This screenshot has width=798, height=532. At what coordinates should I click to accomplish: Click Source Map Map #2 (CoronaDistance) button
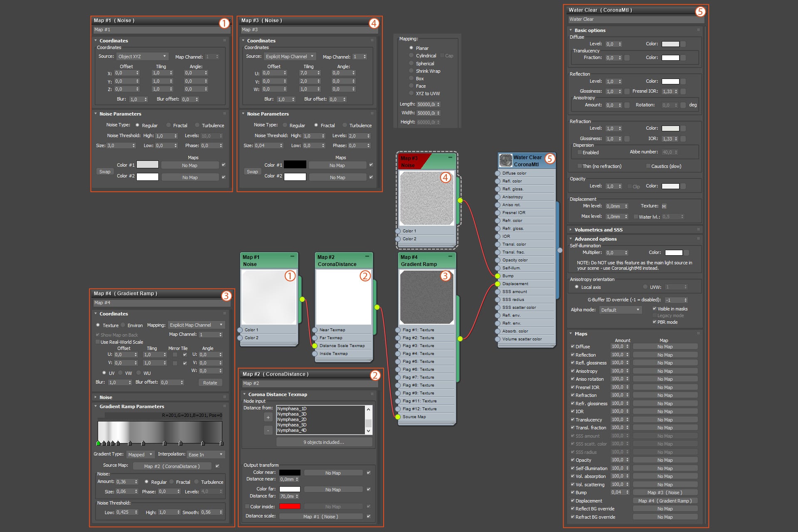coord(172,466)
